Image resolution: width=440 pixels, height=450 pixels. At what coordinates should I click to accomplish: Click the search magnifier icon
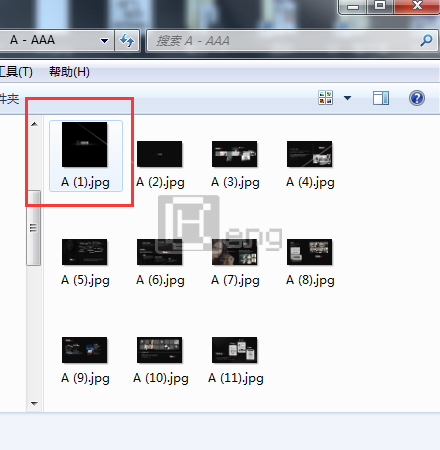coord(426,41)
